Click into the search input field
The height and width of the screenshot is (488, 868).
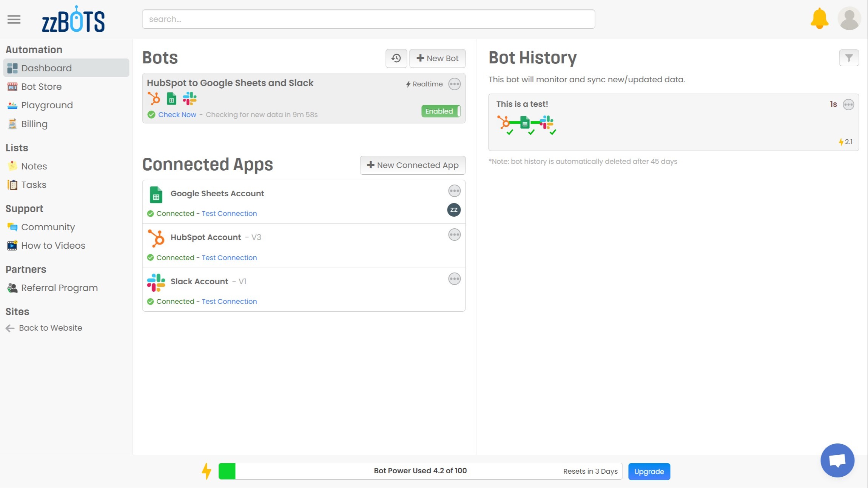point(368,19)
